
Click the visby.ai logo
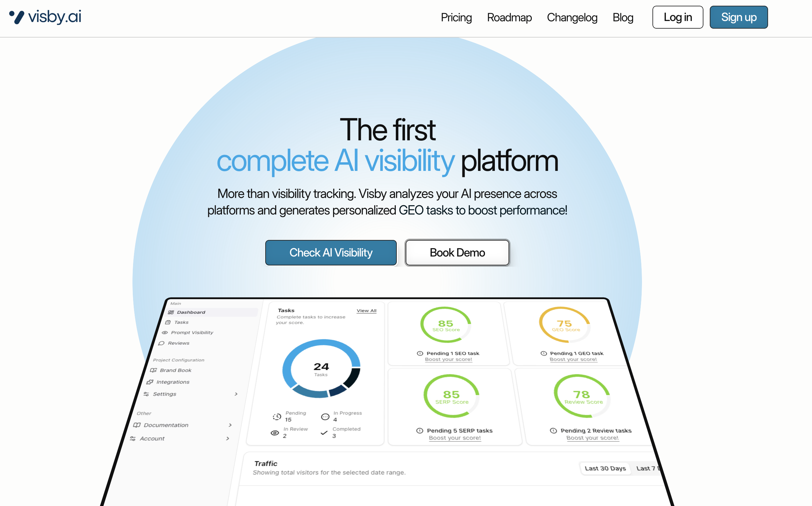point(45,17)
